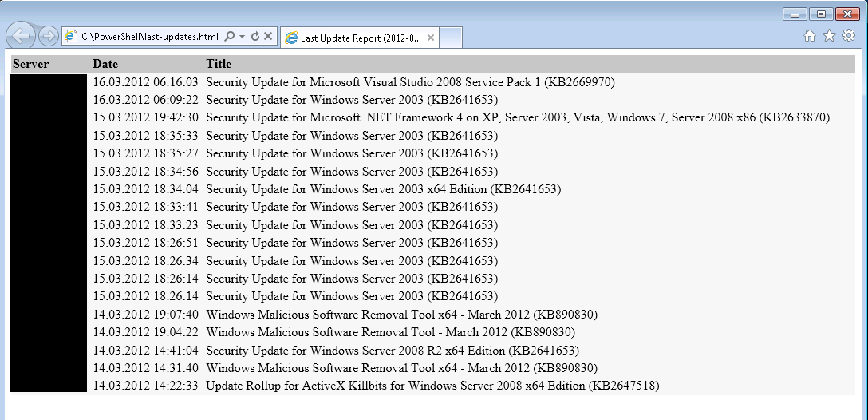Click the title in the 16.03.2012 06:09:22 row
This screenshot has width=868, height=420.
pos(352,100)
